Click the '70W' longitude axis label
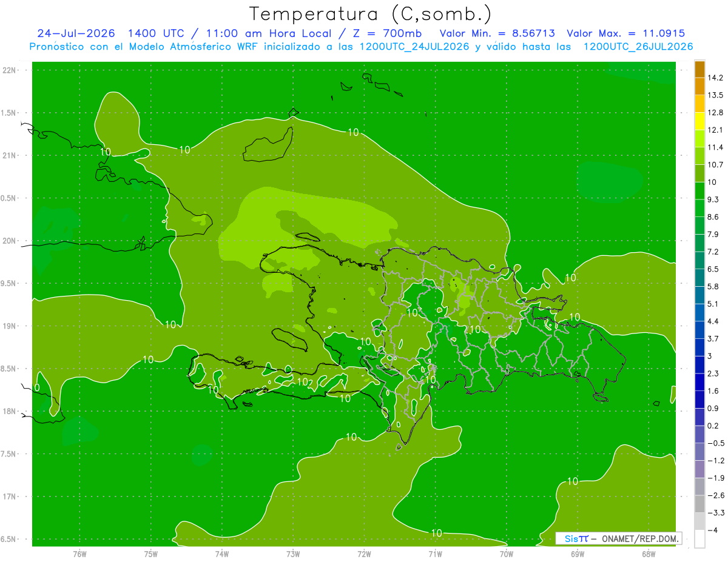Viewport: 728px width, 562px height. pos(507,554)
